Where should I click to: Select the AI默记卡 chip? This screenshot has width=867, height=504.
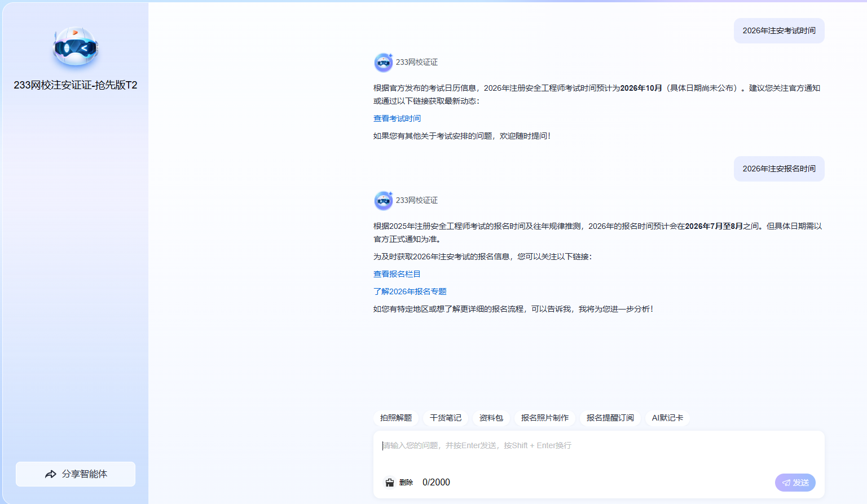[667, 418]
